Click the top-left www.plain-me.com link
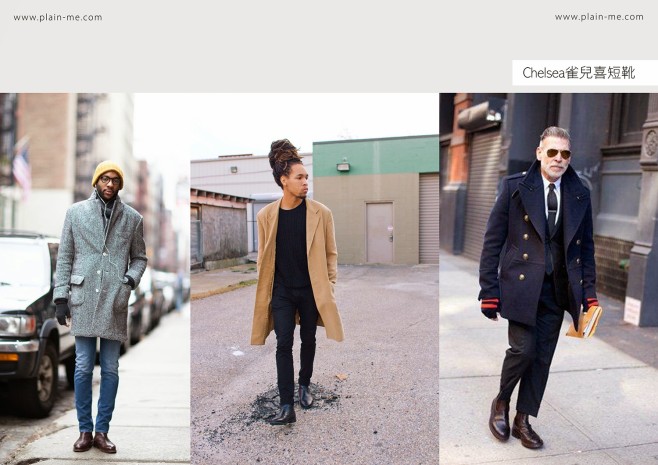Image resolution: width=658 pixels, height=465 pixels. point(58,18)
